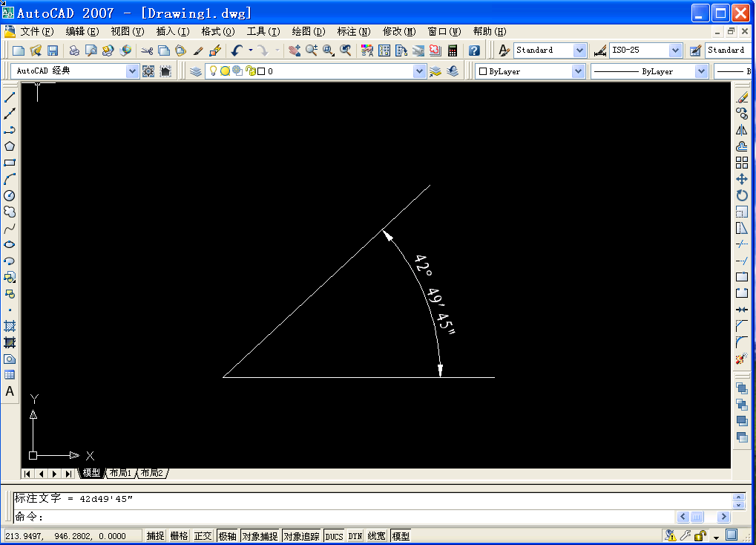Go to the first layout tab arrow
The height and width of the screenshot is (545, 756).
point(27,474)
